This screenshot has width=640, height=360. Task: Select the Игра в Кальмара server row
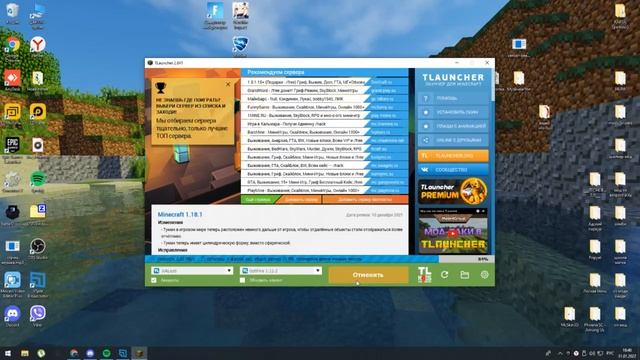coord(324,124)
